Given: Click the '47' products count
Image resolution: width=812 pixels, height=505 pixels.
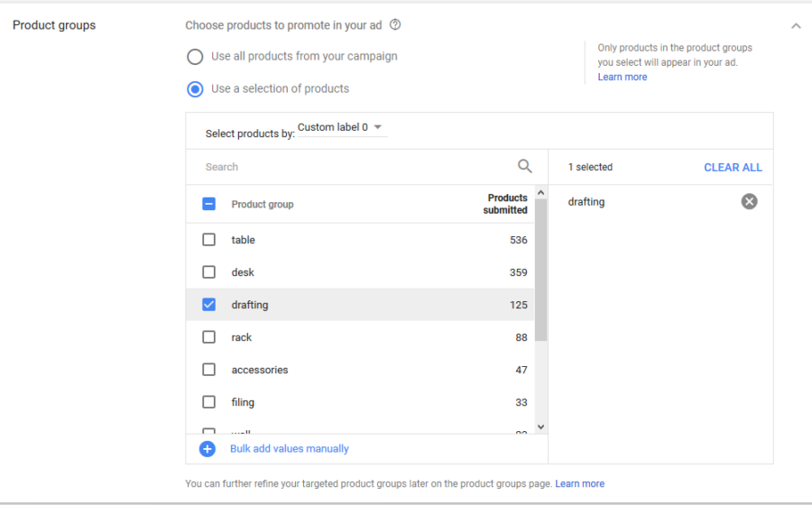Looking at the screenshot, I should (x=521, y=370).
